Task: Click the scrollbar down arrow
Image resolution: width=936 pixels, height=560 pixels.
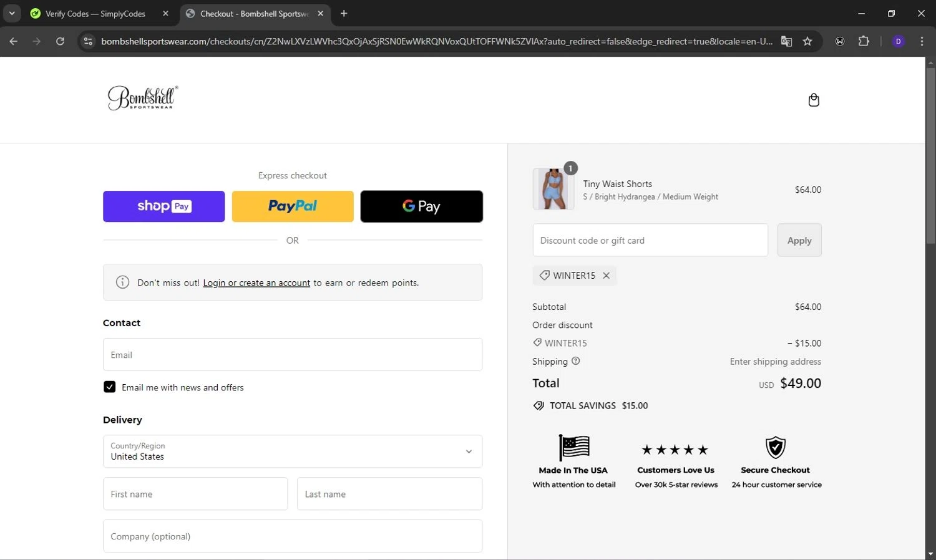Action: click(x=930, y=554)
